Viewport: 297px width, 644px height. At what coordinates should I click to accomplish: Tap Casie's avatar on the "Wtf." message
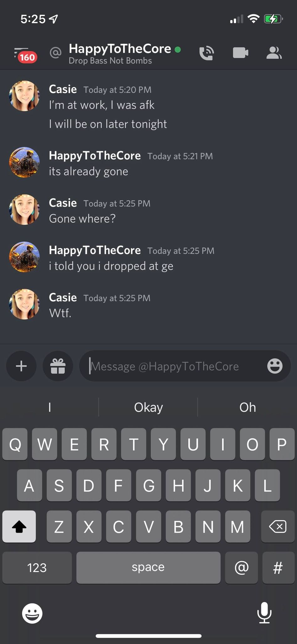[x=24, y=304]
